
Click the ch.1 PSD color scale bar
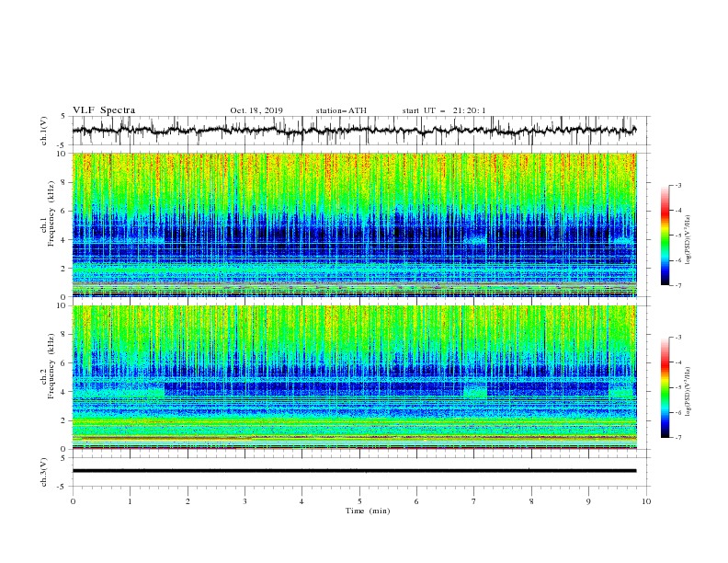click(x=665, y=236)
